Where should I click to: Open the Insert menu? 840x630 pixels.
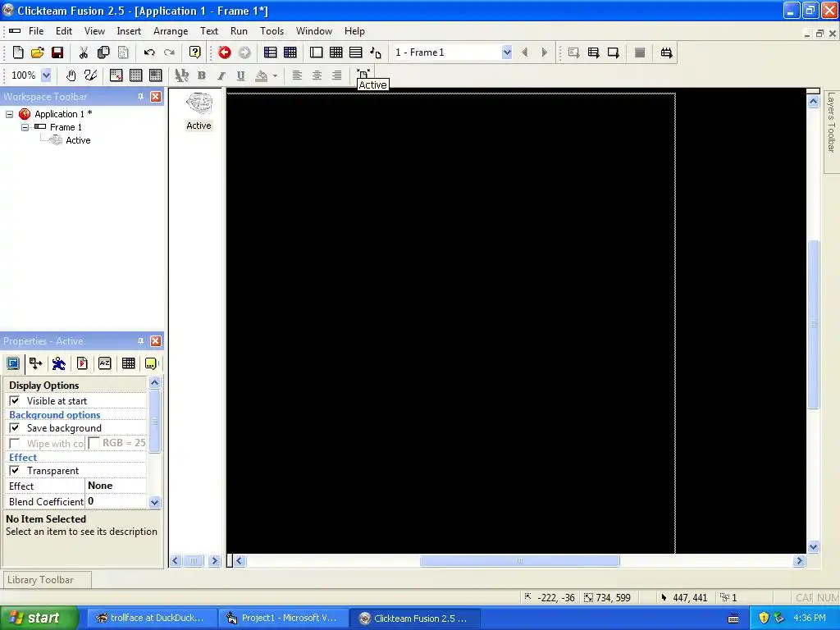point(129,31)
